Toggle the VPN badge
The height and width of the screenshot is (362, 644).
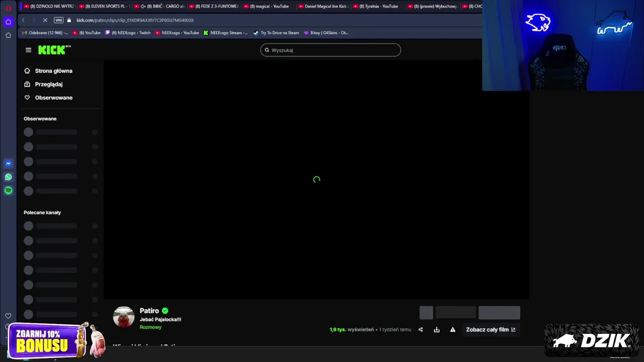pos(58,20)
